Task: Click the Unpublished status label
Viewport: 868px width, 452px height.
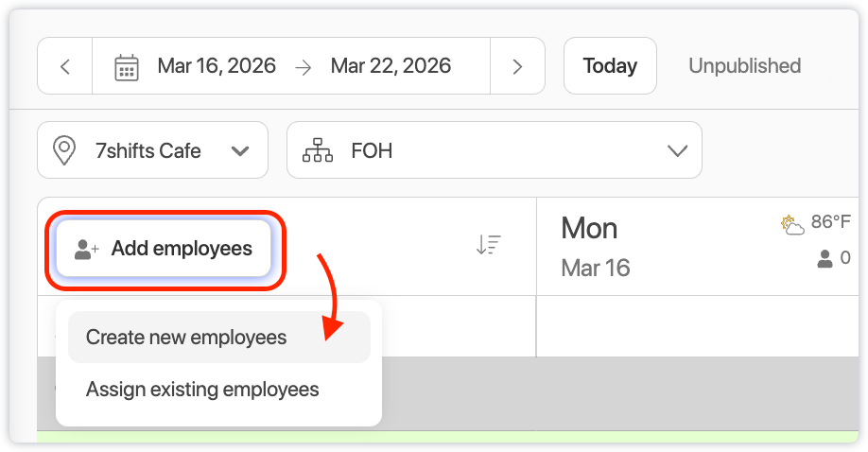Action: pos(744,66)
